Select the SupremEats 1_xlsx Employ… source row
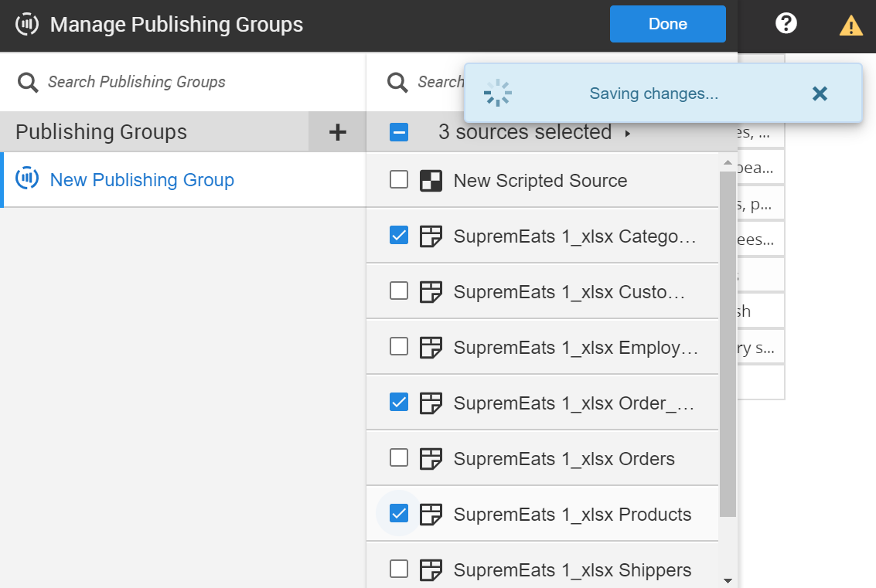The width and height of the screenshot is (876, 588). click(575, 348)
